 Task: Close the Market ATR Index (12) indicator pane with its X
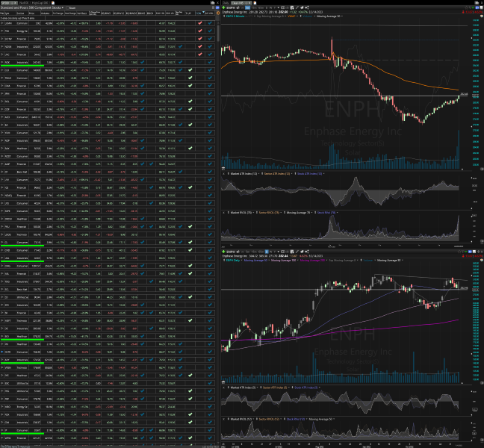coord(223,174)
